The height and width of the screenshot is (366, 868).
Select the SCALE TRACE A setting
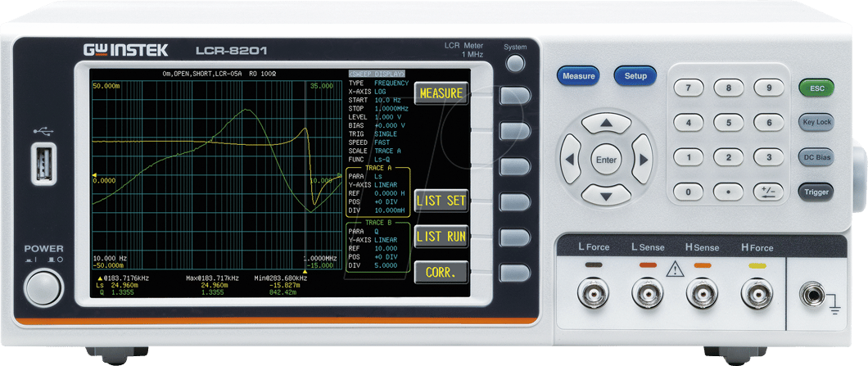[375, 151]
